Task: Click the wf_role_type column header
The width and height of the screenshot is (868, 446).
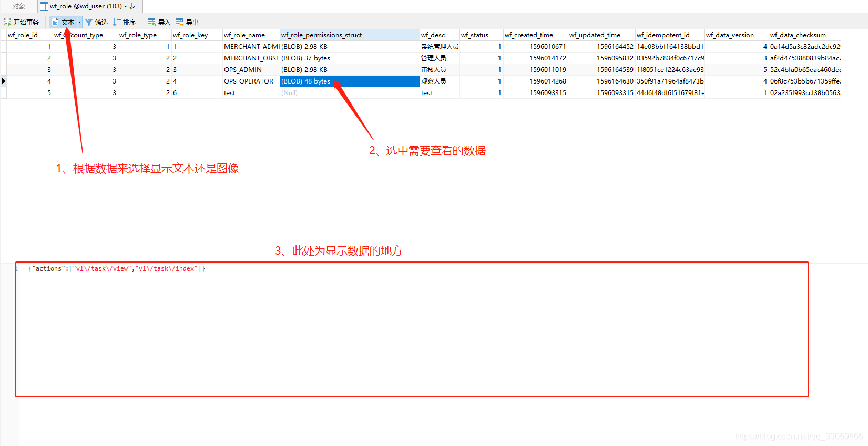Action: [x=145, y=35]
